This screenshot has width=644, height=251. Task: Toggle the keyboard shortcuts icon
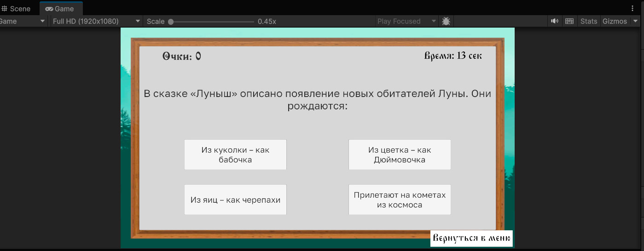[x=569, y=21]
